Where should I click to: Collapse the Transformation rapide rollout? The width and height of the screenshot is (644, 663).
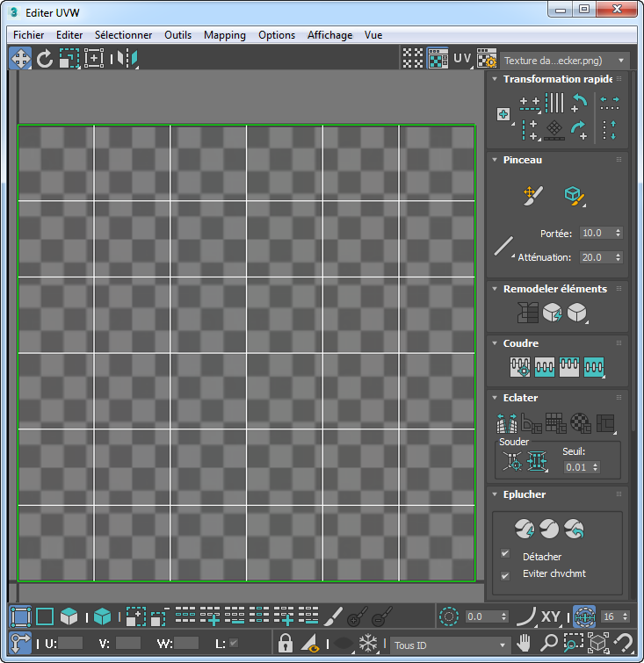pyautogui.click(x=495, y=79)
